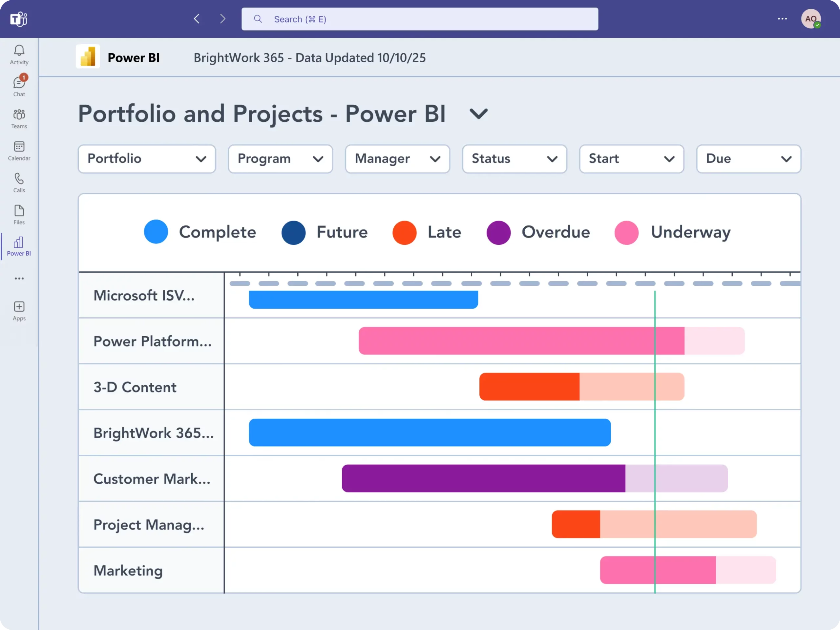Click back navigation arrow
840x630 pixels.
[x=197, y=19]
